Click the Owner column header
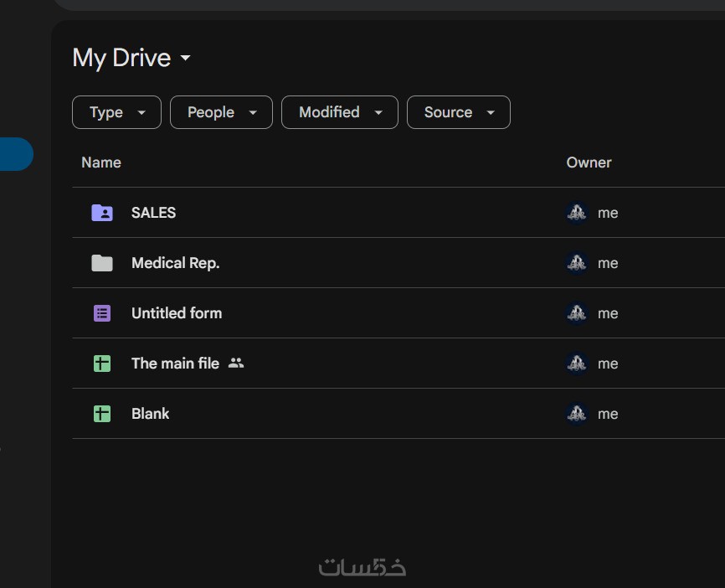725x588 pixels. coord(589,162)
